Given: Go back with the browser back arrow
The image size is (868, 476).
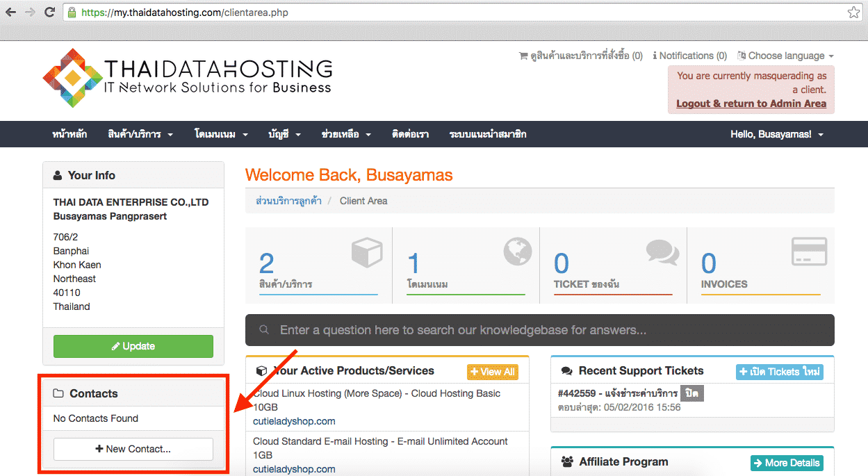Looking at the screenshot, I should 10,12.
